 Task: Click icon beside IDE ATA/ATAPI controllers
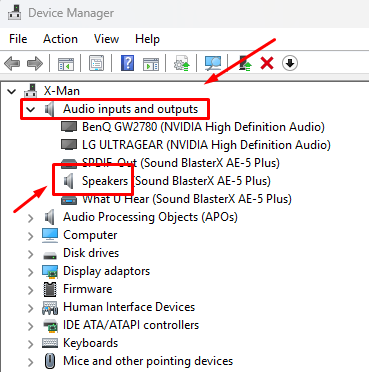point(50,325)
